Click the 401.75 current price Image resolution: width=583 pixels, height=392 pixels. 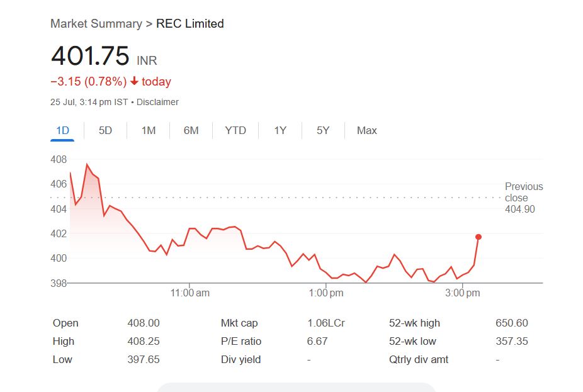(90, 56)
